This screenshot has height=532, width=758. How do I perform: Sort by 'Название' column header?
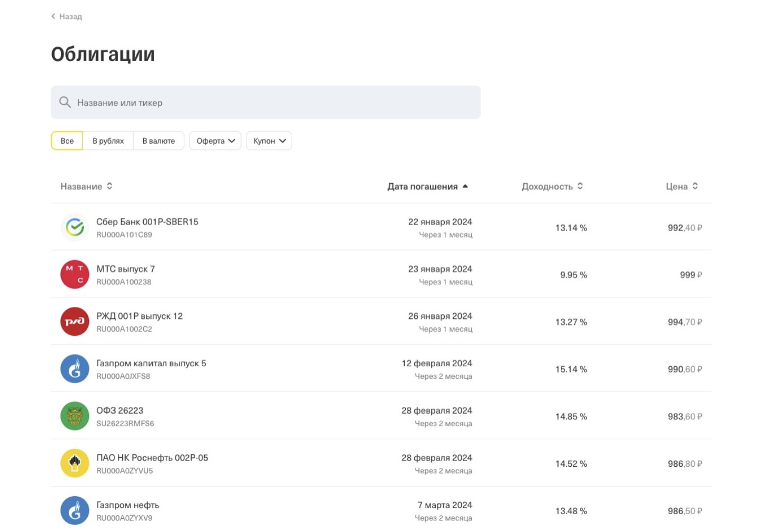click(86, 186)
